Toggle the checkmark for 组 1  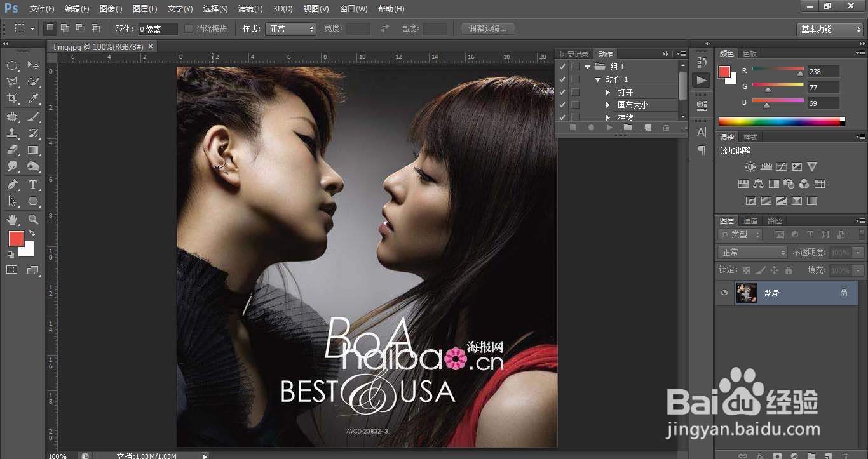562,67
